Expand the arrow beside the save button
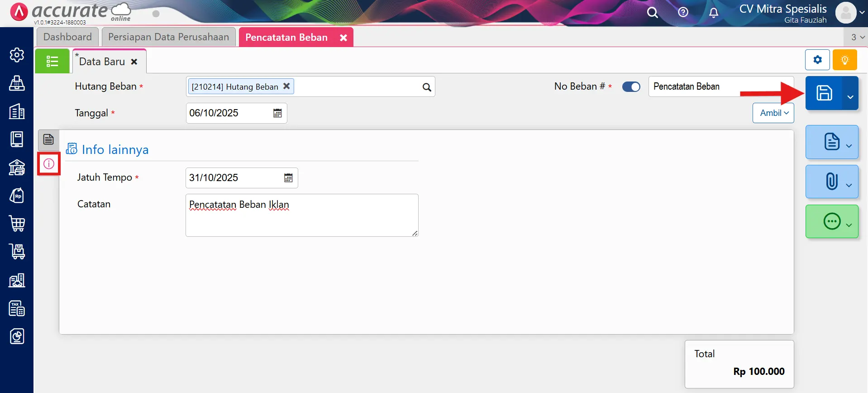868x393 pixels. (x=850, y=97)
